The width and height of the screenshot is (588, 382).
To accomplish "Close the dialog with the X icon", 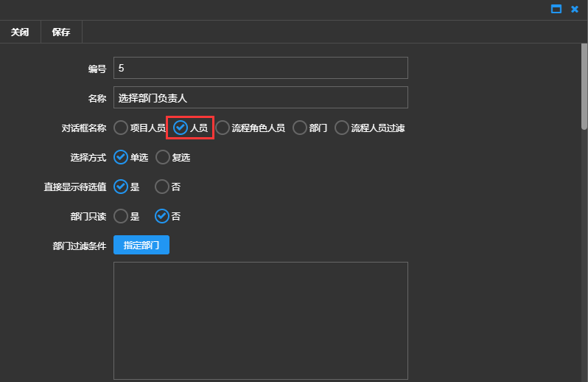I will tap(575, 9).
